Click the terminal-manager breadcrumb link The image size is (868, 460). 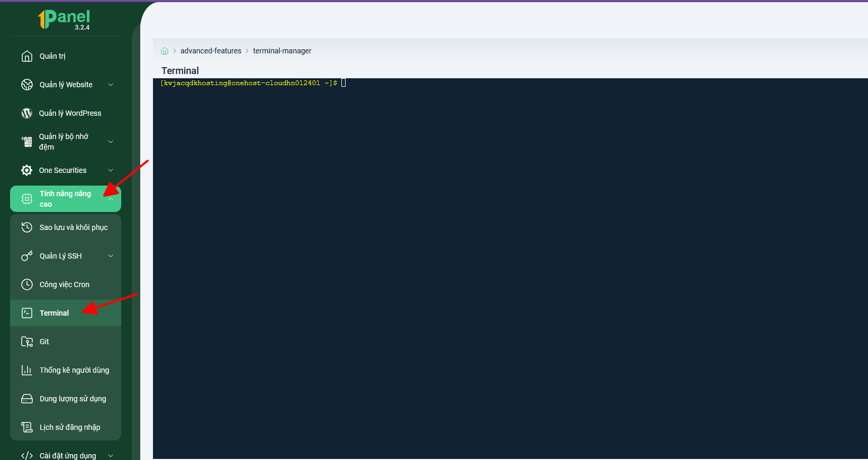click(282, 51)
